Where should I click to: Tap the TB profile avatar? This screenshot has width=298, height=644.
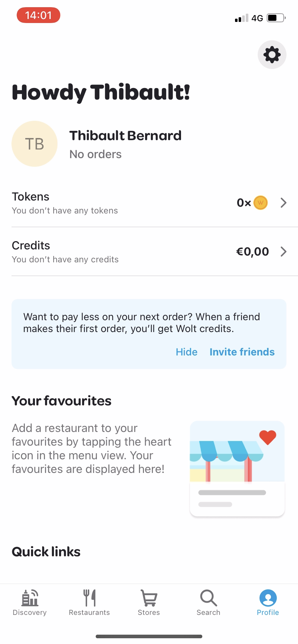35,144
